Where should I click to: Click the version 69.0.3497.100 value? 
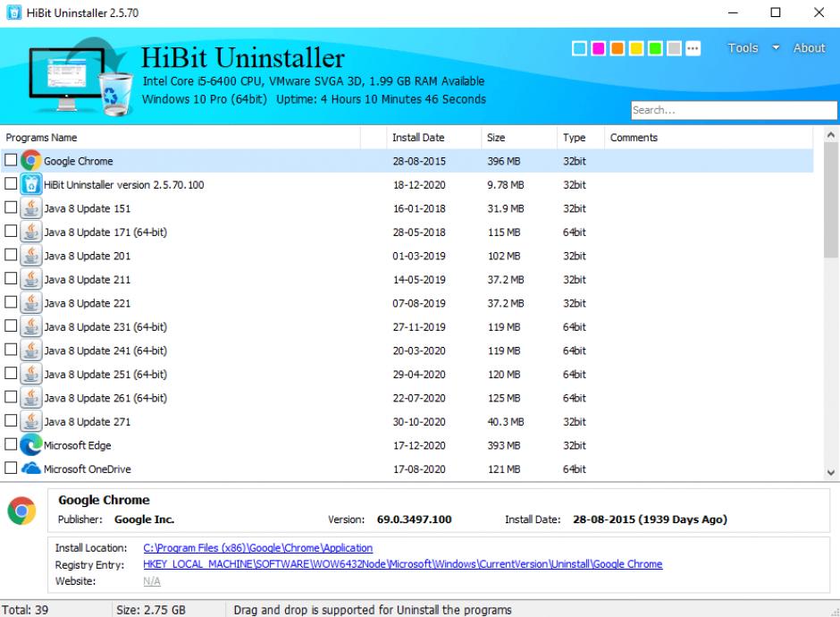coord(414,520)
